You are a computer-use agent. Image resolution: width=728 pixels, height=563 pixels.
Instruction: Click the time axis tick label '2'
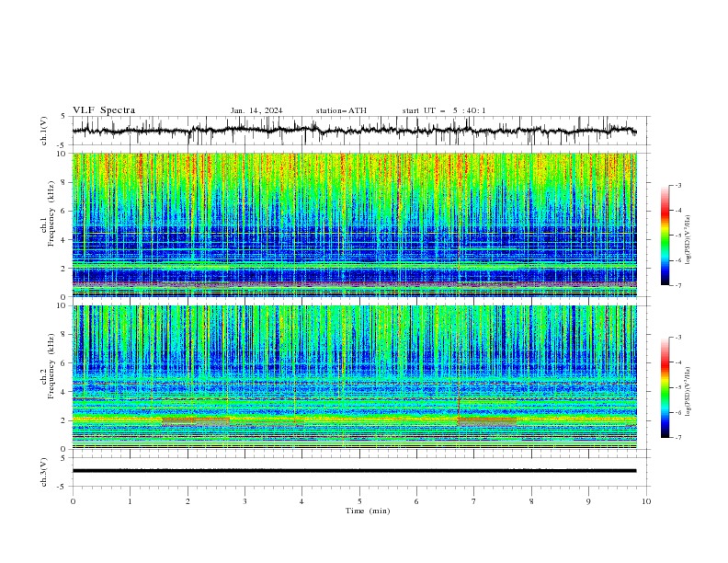(x=188, y=501)
